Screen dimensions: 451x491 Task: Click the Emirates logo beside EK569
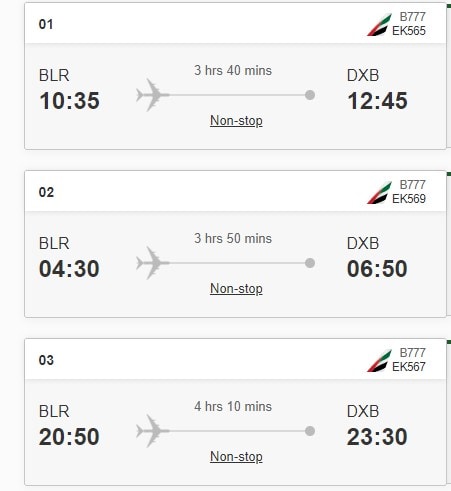(x=379, y=192)
